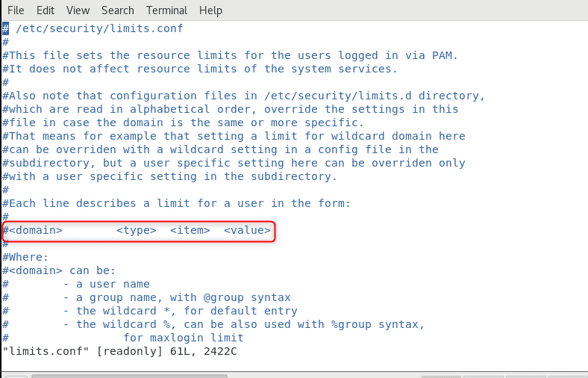Open the Edit menu
Viewport: 588px width, 378px height.
pos(46,10)
